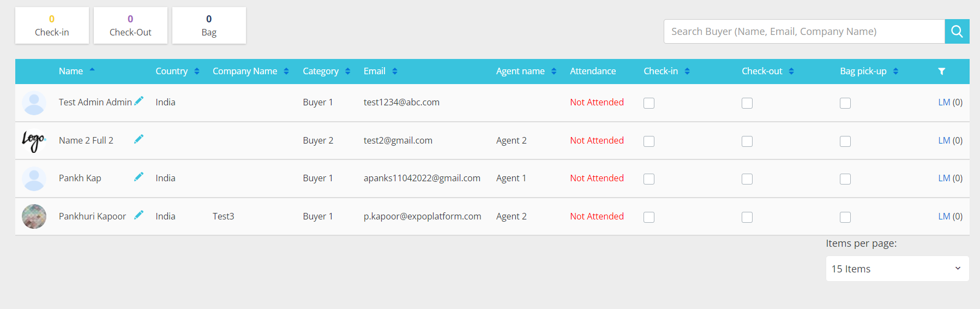
Task: Open LM link for Name 2 Full 2
Action: tap(944, 140)
